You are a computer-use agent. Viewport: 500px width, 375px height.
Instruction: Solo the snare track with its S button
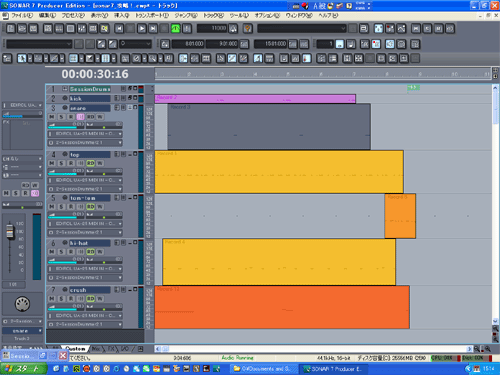61,117
